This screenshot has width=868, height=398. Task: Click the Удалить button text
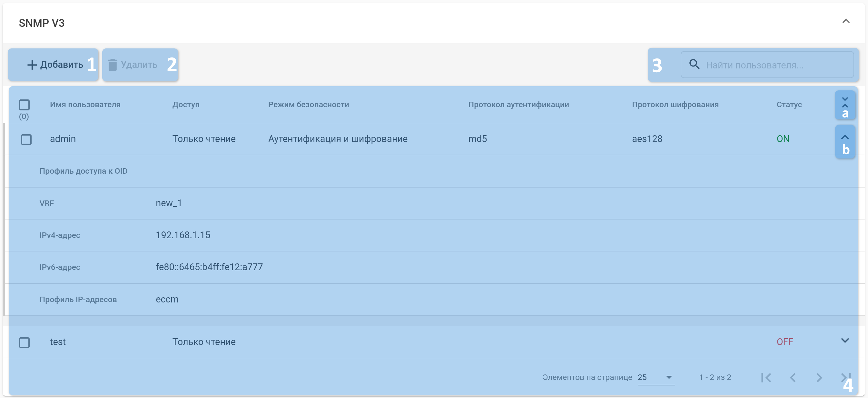point(139,65)
